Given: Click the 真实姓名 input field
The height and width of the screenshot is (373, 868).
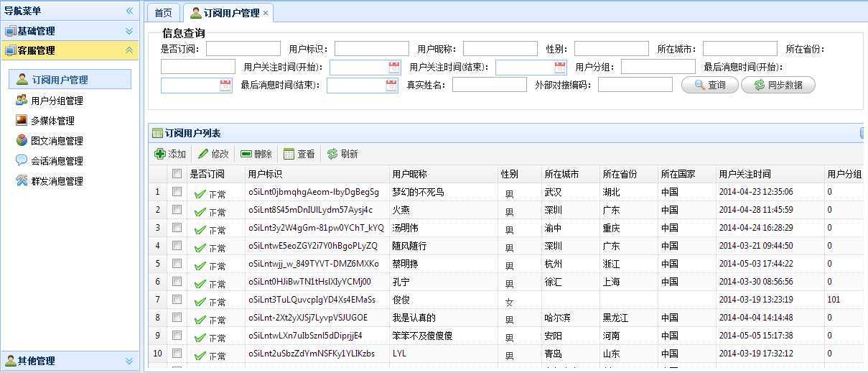Looking at the screenshot, I should (489, 85).
